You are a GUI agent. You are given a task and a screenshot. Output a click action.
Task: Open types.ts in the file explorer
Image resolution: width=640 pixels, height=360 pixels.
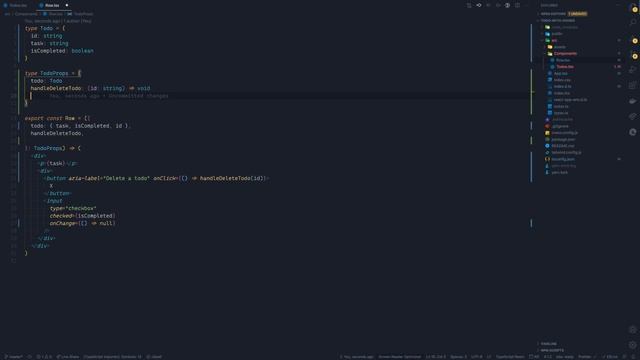pyautogui.click(x=561, y=113)
